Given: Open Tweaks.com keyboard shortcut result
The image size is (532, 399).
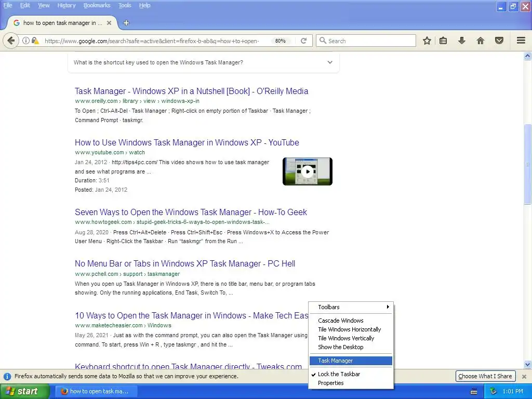Looking at the screenshot, I should pos(188,366).
